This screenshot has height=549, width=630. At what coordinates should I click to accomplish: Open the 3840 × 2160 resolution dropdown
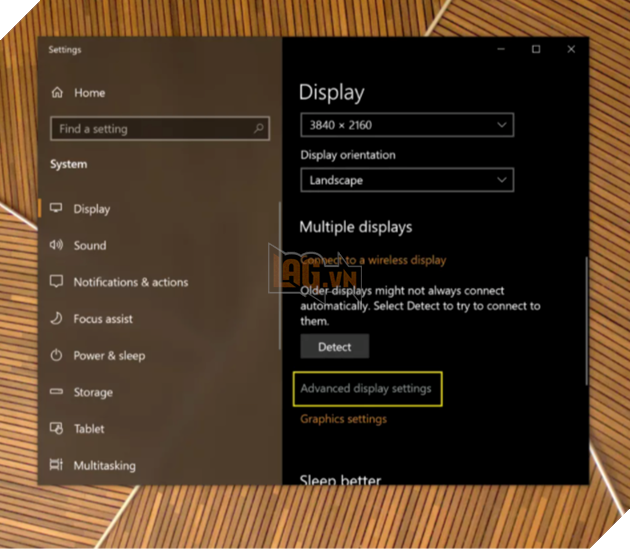(406, 125)
